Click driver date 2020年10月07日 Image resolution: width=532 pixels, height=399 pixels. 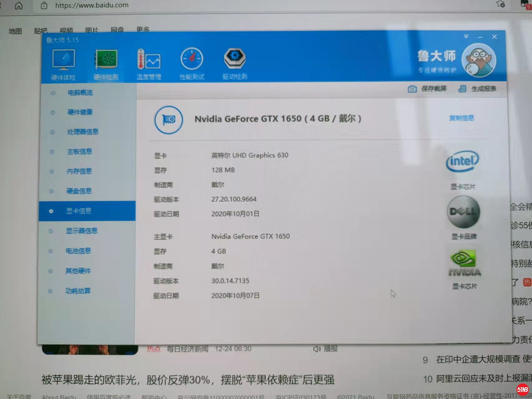coord(235,295)
